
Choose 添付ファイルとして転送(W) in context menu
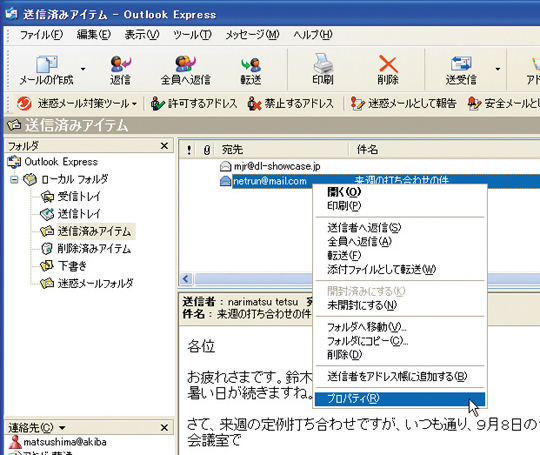399,269
